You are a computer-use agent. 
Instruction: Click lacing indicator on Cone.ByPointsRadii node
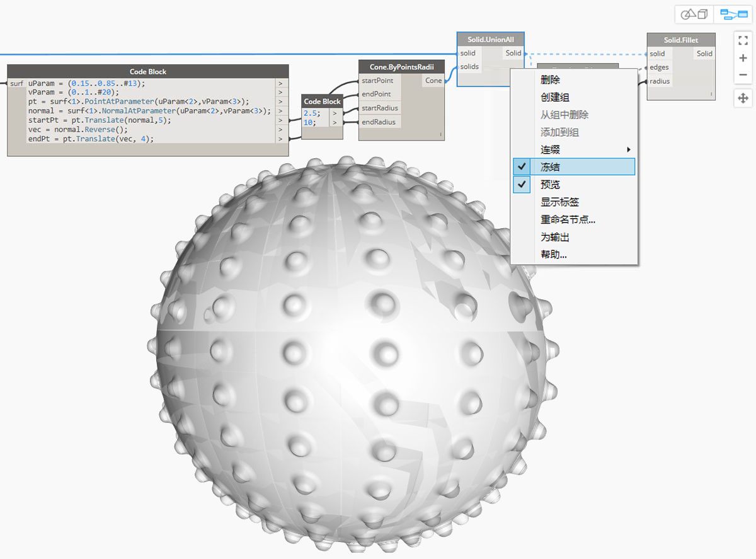click(441, 134)
